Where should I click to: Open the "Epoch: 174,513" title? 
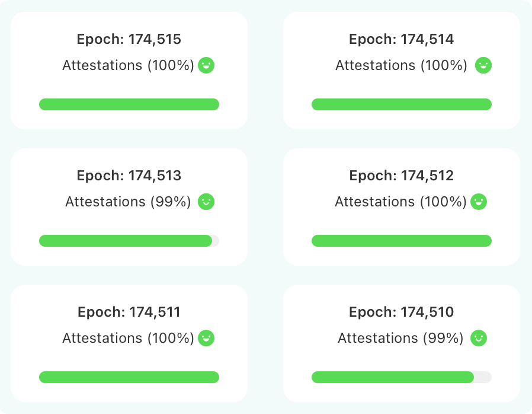tap(129, 176)
